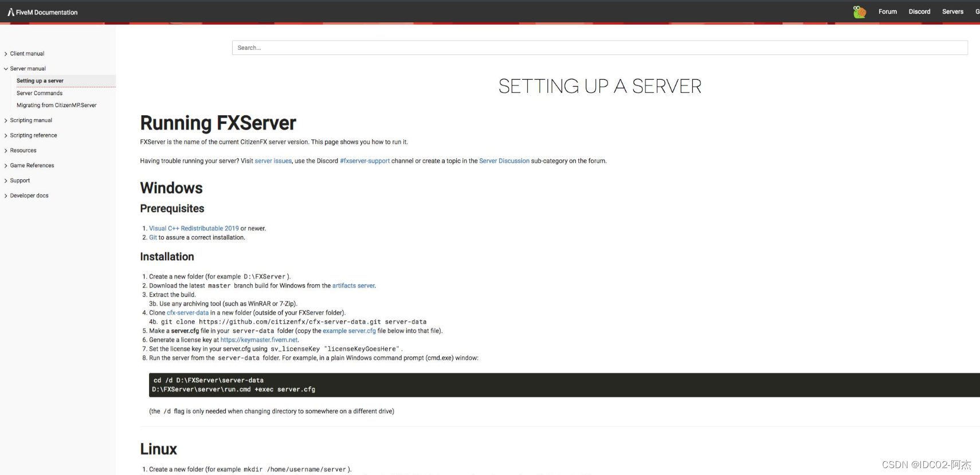The width and height of the screenshot is (980, 475).
Task: Expand the Game References chevron
Action: coord(6,166)
